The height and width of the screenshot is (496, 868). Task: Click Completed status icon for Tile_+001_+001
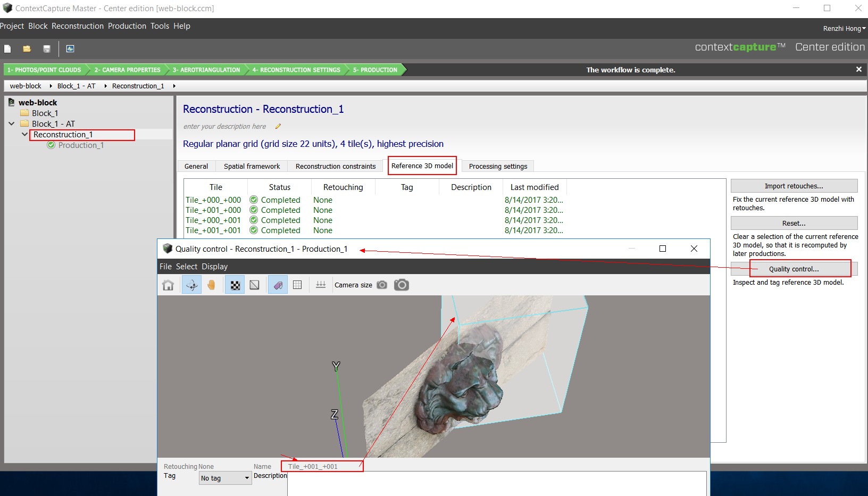click(x=254, y=230)
